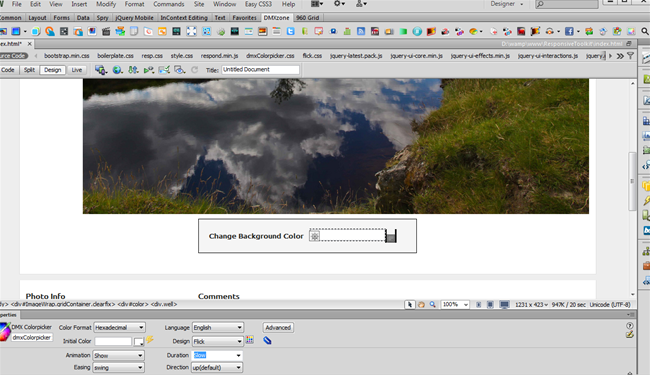Click the Advanced button
Image resolution: width=650 pixels, height=375 pixels.
click(278, 327)
